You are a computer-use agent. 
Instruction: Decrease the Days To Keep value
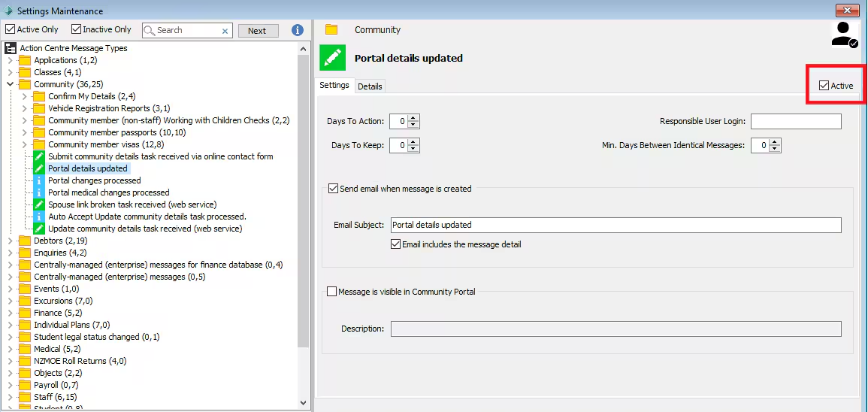(x=414, y=149)
